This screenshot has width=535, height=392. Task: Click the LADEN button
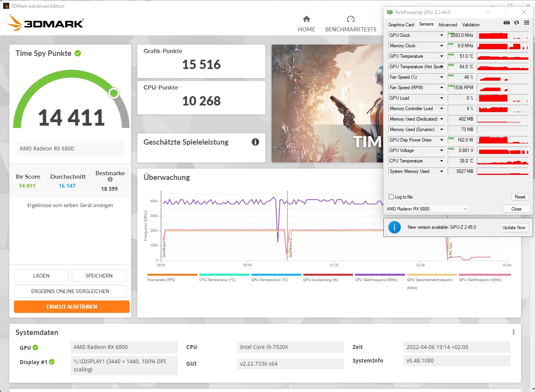tap(41, 276)
